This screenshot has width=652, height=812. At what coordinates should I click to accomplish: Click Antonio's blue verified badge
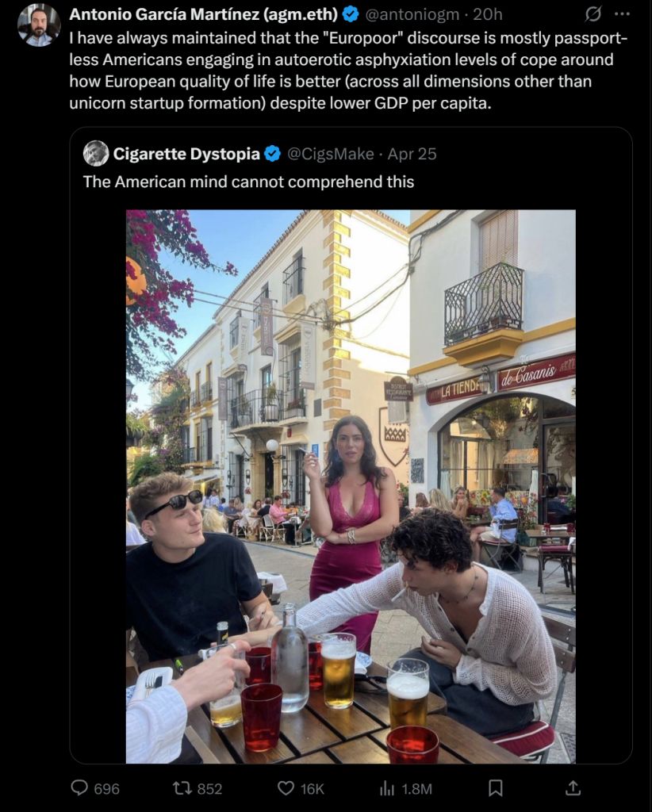[x=351, y=14]
